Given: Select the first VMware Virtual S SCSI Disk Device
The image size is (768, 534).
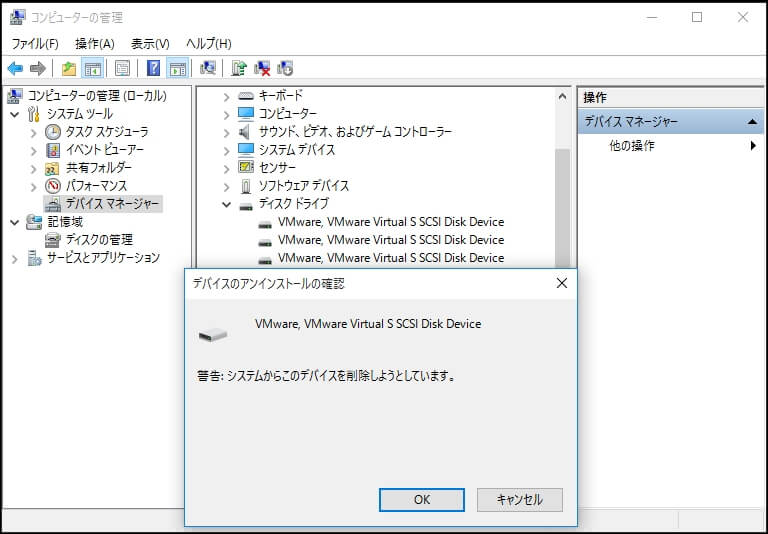Looking at the screenshot, I should (391, 222).
